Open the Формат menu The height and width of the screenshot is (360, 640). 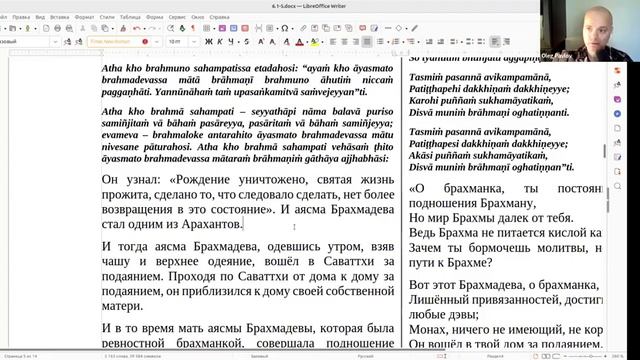[x=84, y=17]
